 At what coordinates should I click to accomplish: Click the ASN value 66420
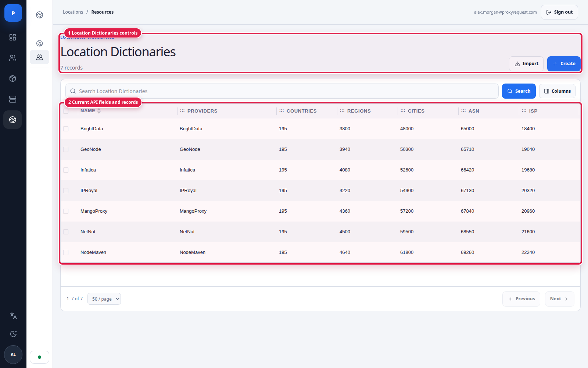pyautogui.click(x=467, y=170)
